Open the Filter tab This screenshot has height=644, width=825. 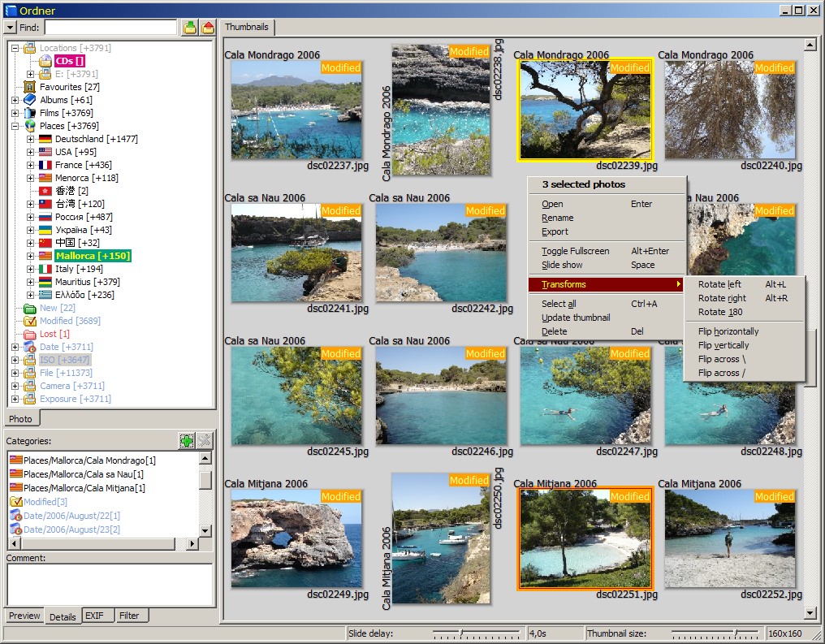(129, 616)
